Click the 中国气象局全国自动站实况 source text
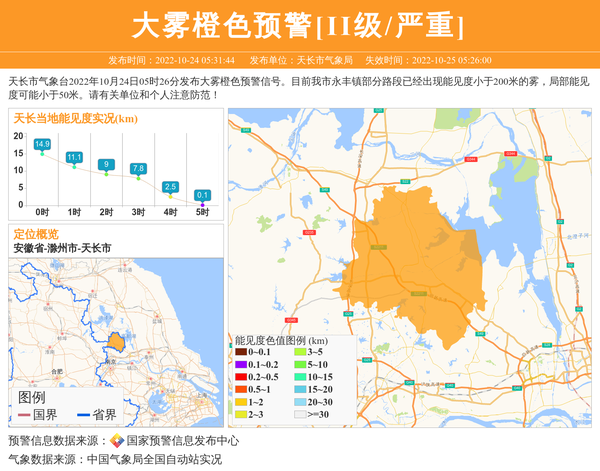 coord(154,460)
